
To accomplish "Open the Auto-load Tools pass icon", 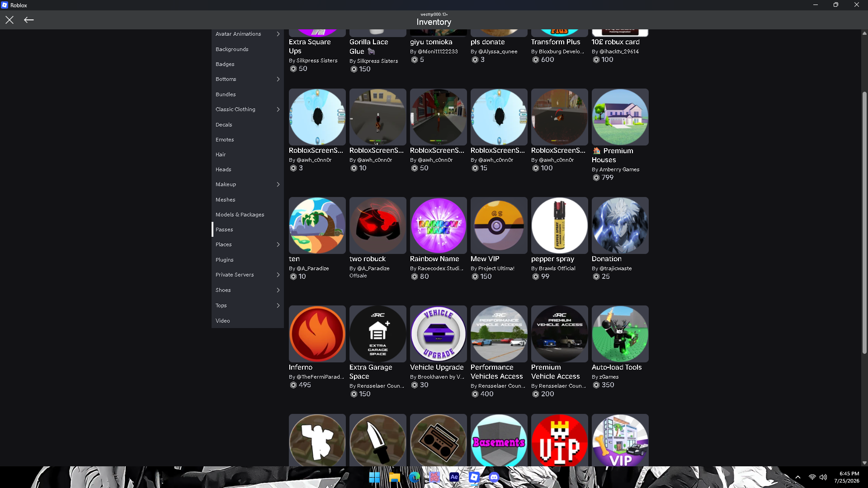I will [620, 334].
